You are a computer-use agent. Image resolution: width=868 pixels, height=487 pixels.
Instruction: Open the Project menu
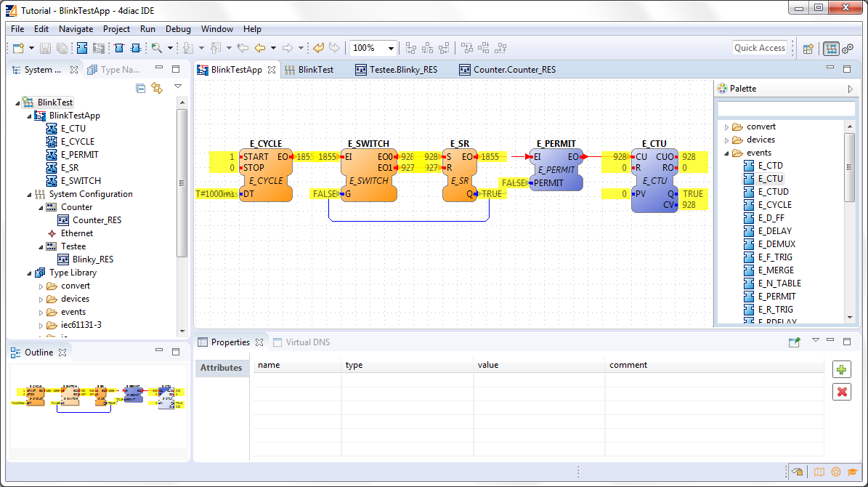(x=116, y=29)
